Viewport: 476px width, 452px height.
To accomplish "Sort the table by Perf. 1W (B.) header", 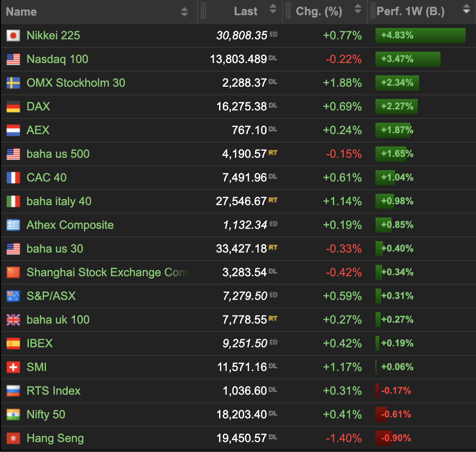I will coord(411,11).
